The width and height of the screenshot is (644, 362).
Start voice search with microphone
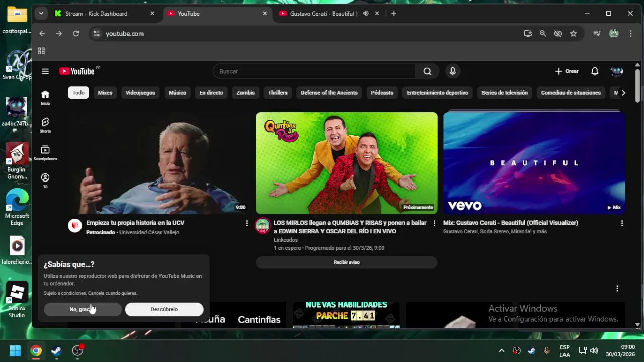453,71
